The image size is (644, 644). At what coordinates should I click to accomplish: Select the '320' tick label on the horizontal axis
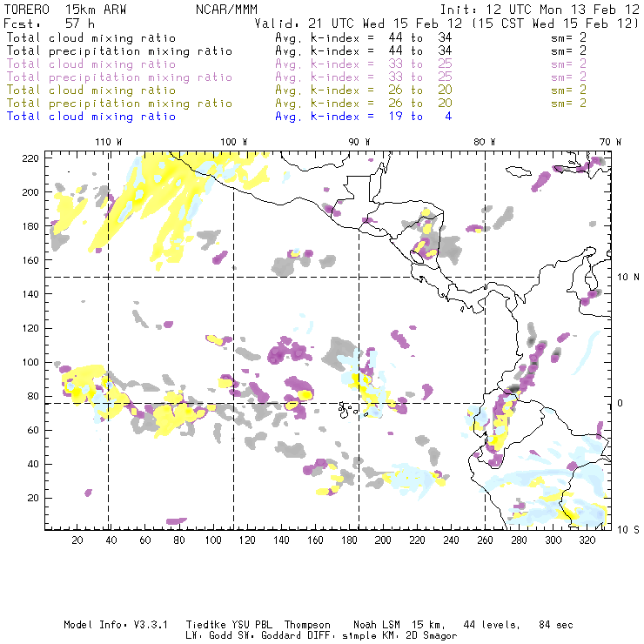coord(587,540)
